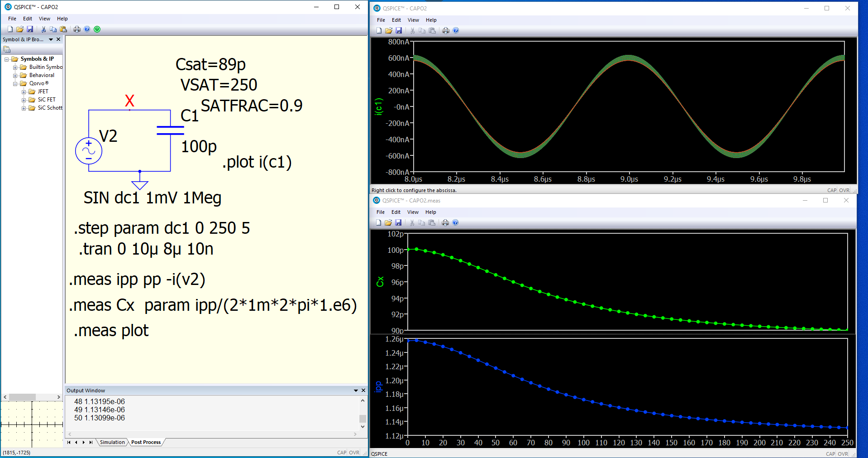Expand the JFET tree folder
Screen dimensions: 868x458
[24, 92]
